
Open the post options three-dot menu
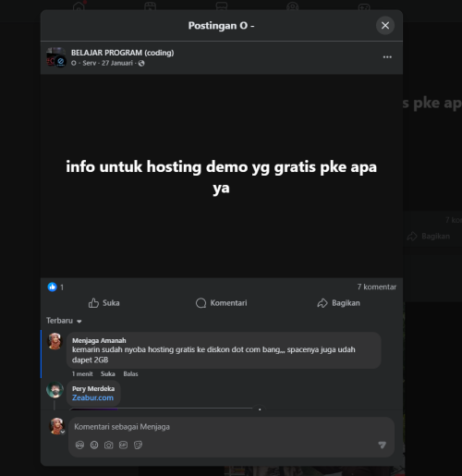tap(387, 57)
